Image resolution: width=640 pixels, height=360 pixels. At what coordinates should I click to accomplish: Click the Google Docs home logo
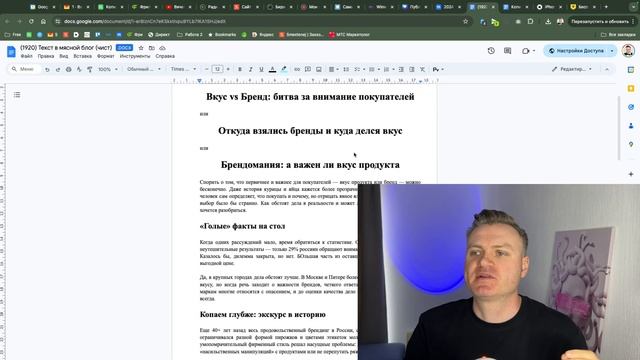tap(11, 51)
